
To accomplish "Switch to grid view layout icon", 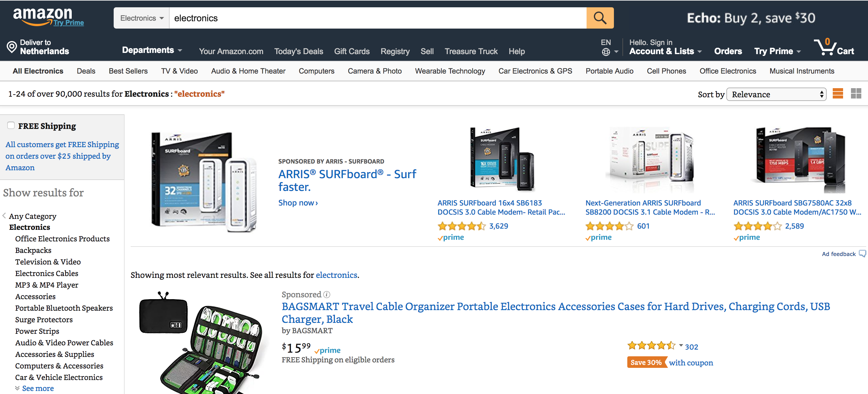I will tap(856, 93).
